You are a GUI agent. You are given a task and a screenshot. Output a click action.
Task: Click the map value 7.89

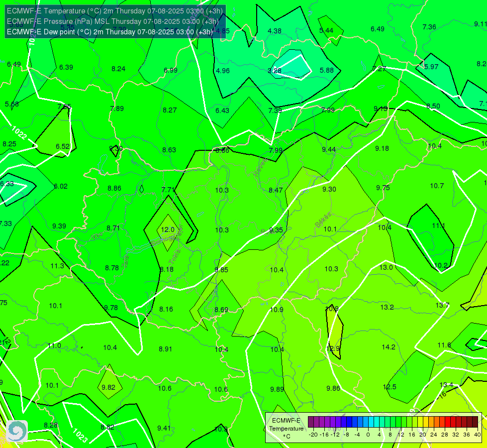click(117, 109)
